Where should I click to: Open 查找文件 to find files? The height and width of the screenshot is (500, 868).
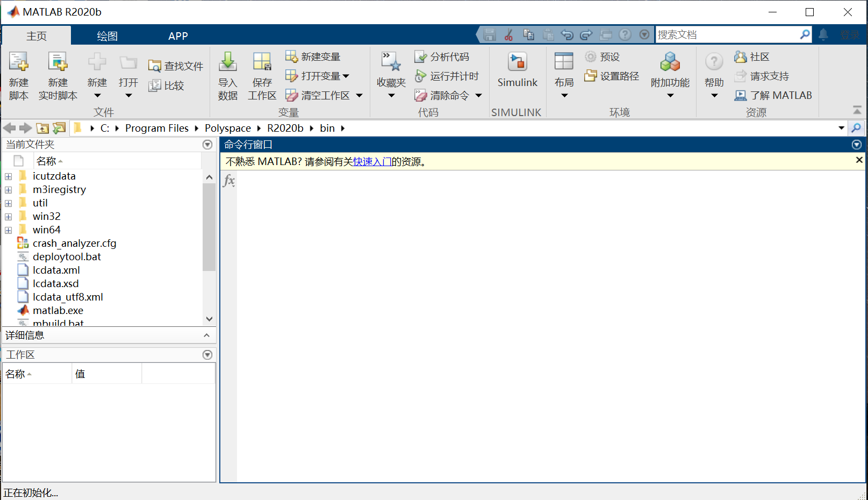pos(176,65)
